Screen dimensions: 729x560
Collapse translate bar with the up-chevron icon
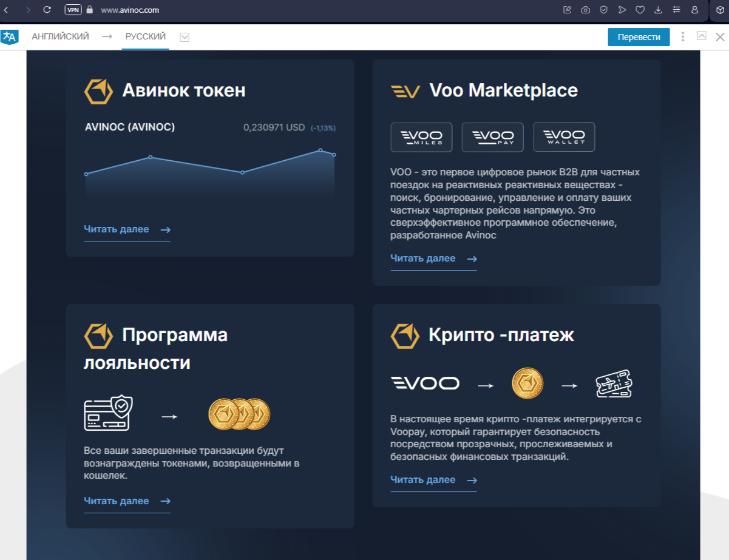point(702,36)
